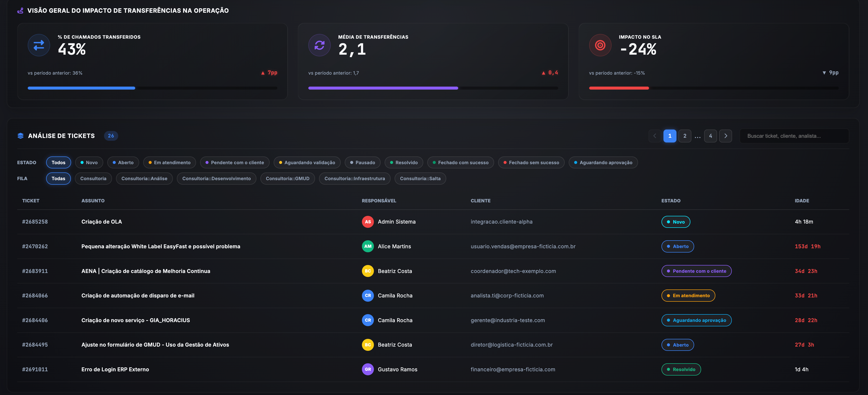Click CR avatar in ticket #2684066 row
This screenshot has height=395, width=868.
[x=368, y=296]
